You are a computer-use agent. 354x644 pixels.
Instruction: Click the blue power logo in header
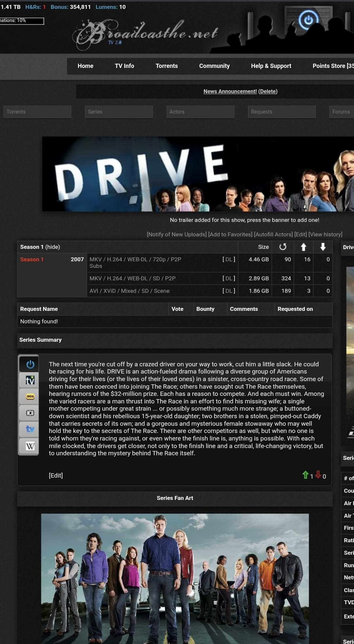click(x=308, y=20)
